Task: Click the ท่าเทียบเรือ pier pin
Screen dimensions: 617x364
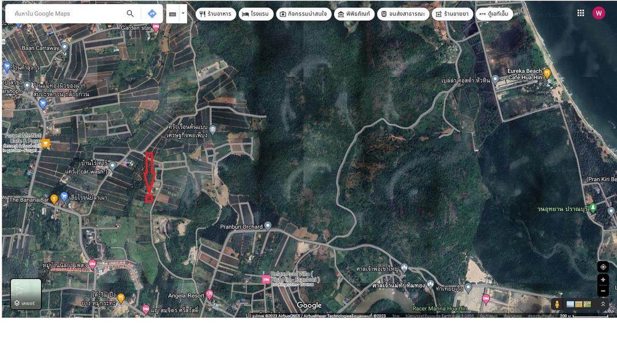Action: (x=468, y=287)
